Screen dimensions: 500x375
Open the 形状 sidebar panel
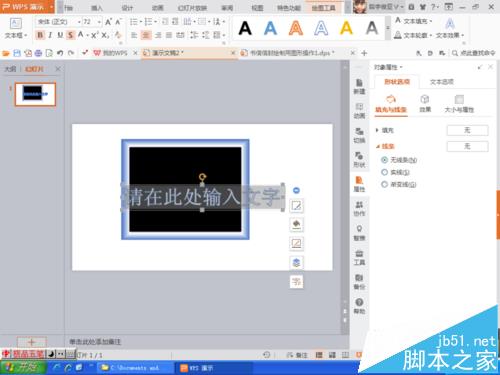click(x=359, y=160)
